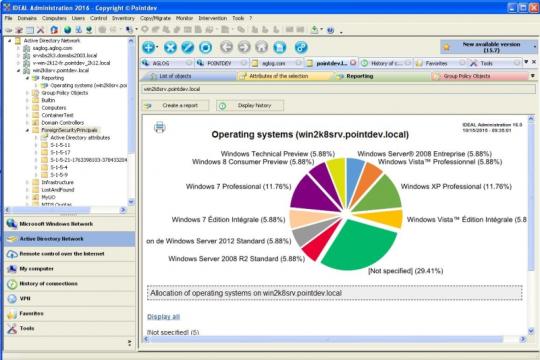This screenshot has height=360, width=540.
Task: Click the blue plus Add icon
Action: (149, 47)
